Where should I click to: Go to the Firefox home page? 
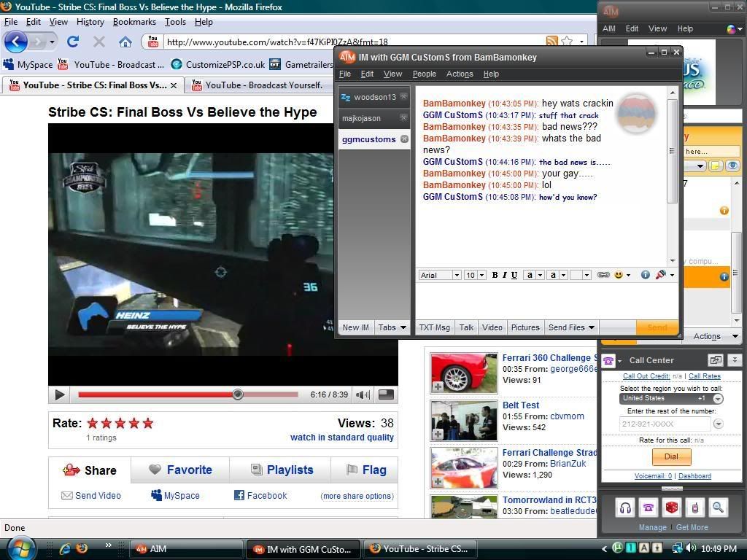click(125, 42)
